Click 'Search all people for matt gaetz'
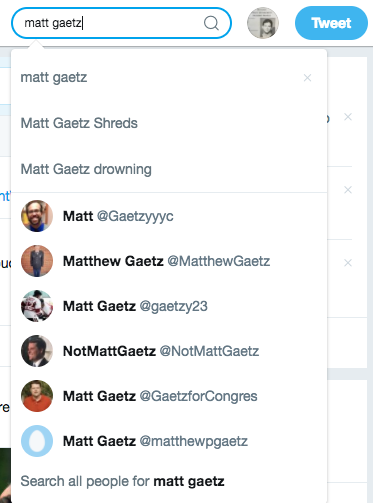Image resolution: width=373 pixels, height=503 pixels. click(x=122, y=481)
